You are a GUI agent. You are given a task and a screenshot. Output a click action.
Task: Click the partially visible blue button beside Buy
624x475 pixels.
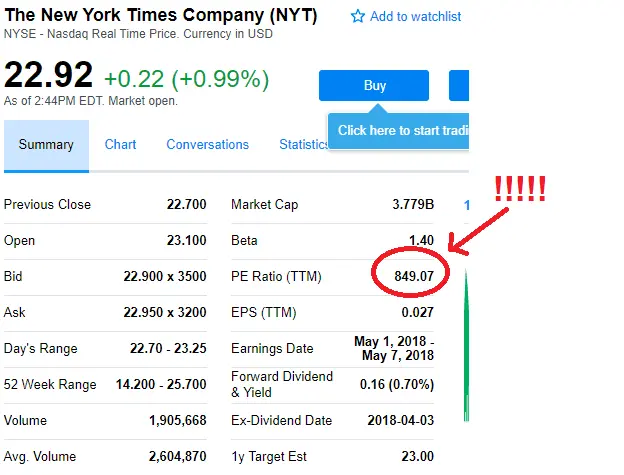[459, 86]
